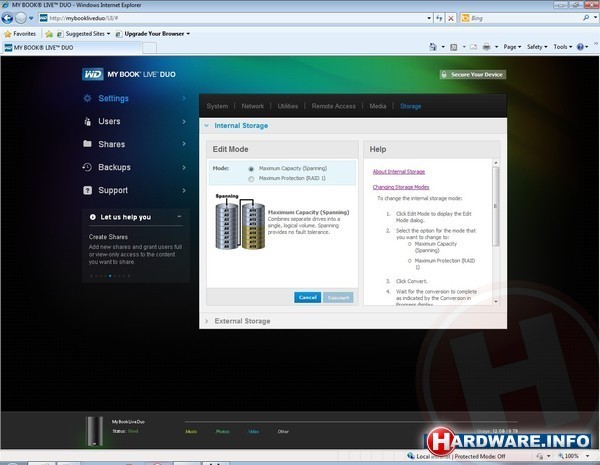Viewport: 600px width, 465px height.
Task: Click the Stop loading red X icon
Action: tap(451, 18)
